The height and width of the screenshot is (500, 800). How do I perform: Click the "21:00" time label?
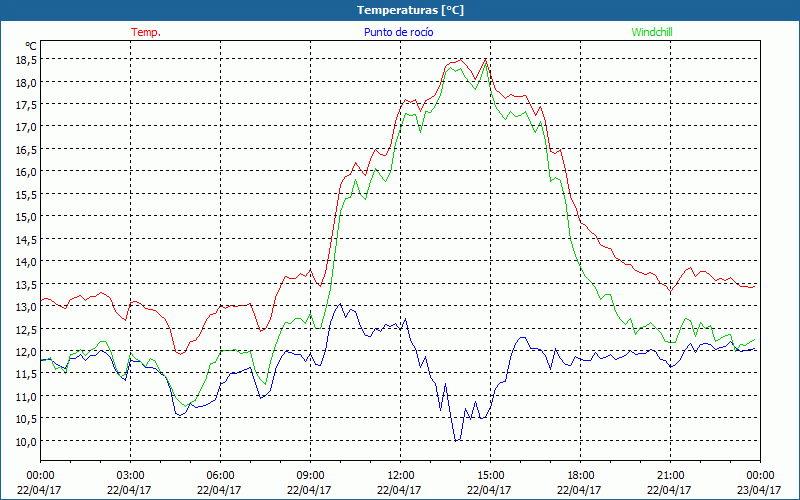click(x=670, y=476)
